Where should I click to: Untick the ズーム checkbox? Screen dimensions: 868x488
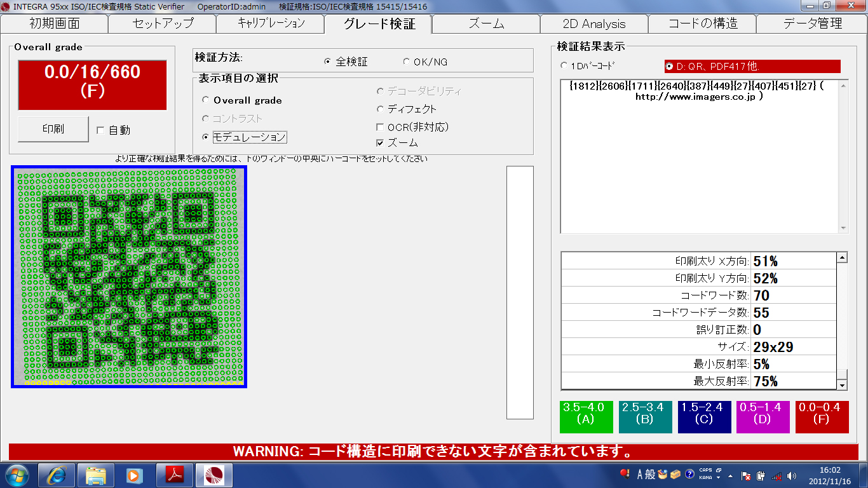pyautogui.click(x=381, y=143)
